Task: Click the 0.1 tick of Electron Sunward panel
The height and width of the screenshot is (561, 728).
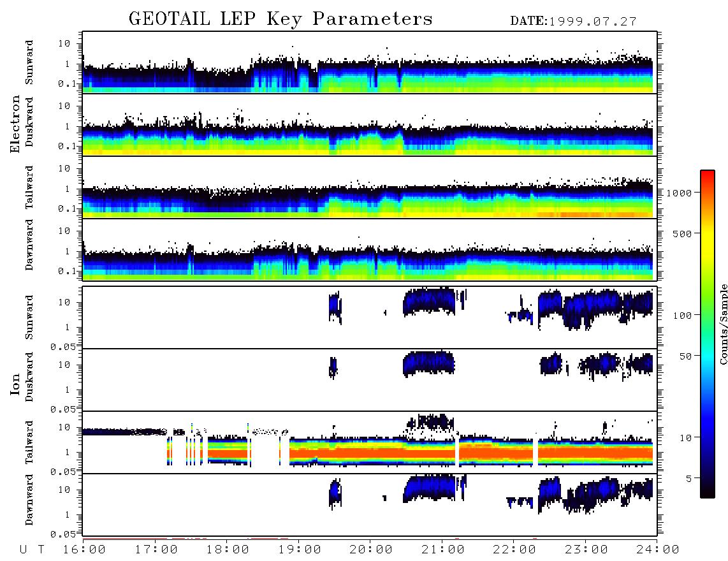Action: point(67,84)
